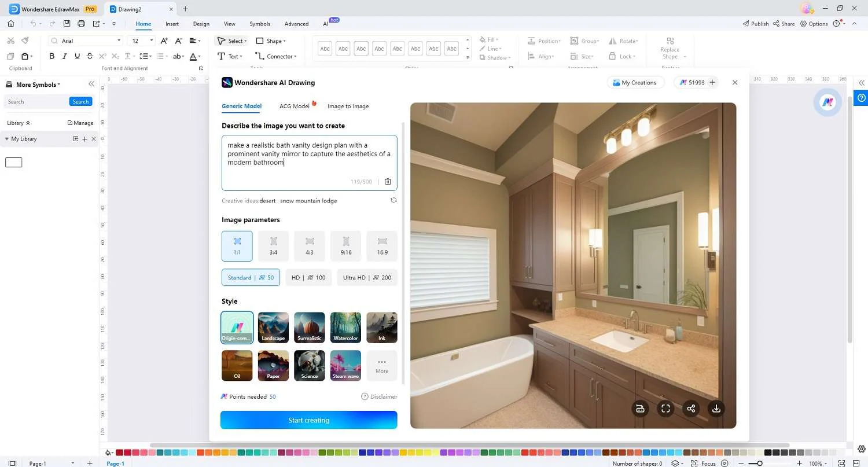Insert generated image into canvas icon

coord(640,409)
